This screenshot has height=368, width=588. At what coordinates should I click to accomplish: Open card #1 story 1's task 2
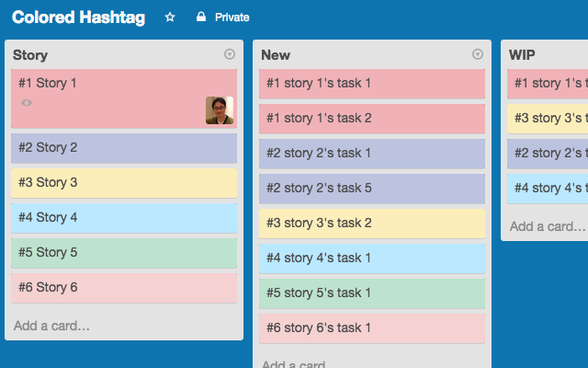click(372, 119)
